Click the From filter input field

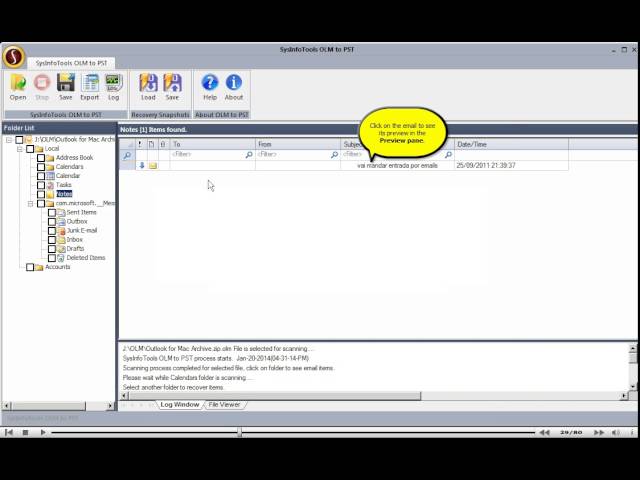(293, 155)
